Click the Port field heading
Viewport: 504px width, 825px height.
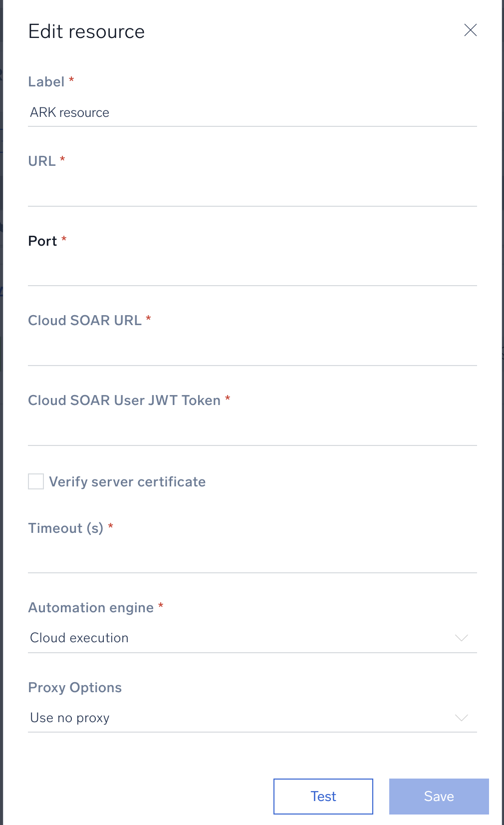[x=42, y=241]
